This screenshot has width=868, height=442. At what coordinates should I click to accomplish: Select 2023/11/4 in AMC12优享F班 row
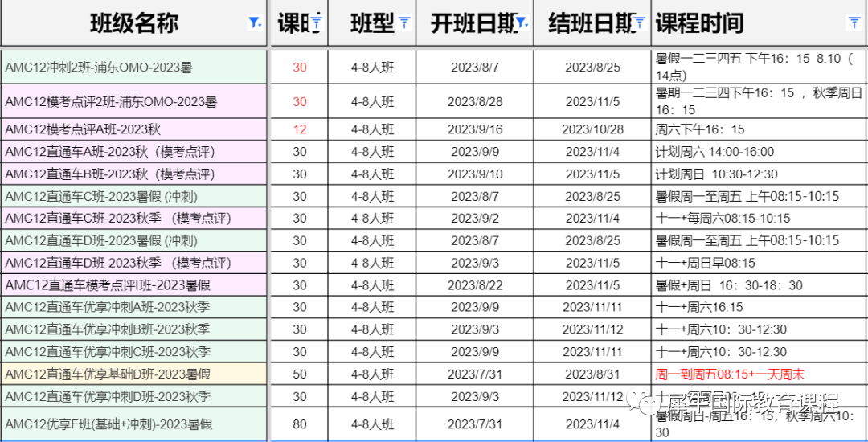point(593,424)
